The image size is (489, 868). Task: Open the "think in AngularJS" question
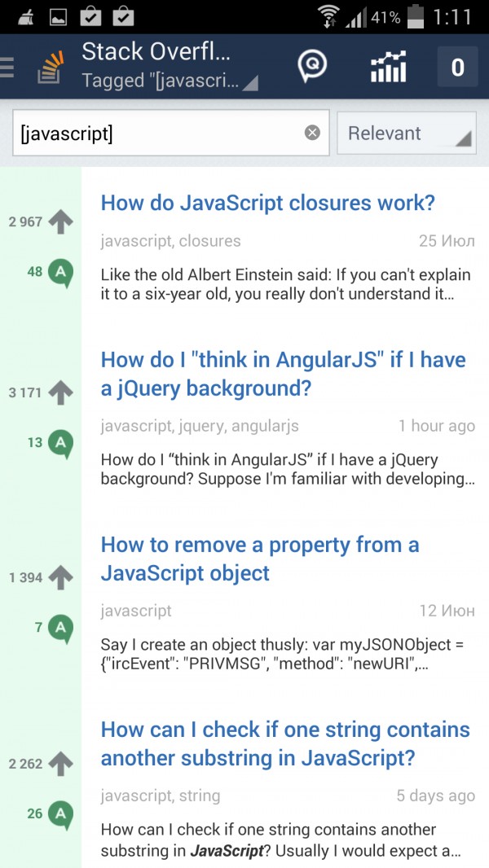click(283, 374)
